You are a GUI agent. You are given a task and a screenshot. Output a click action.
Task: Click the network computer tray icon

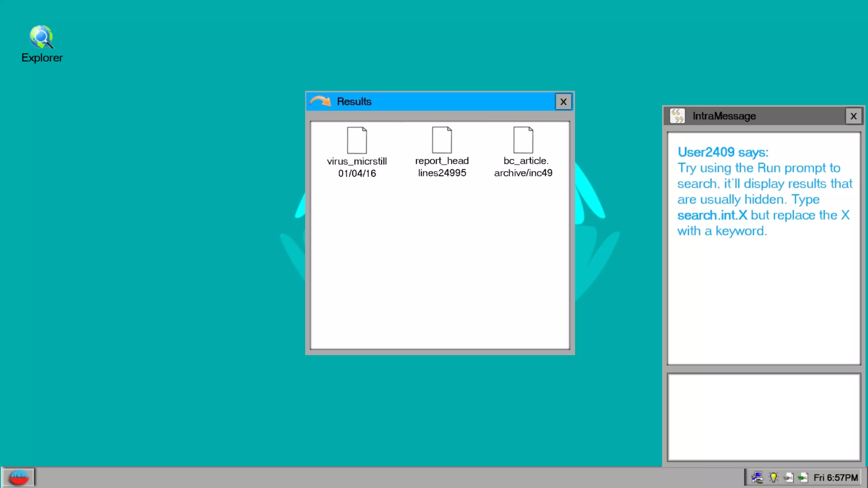tap(757, 477)
